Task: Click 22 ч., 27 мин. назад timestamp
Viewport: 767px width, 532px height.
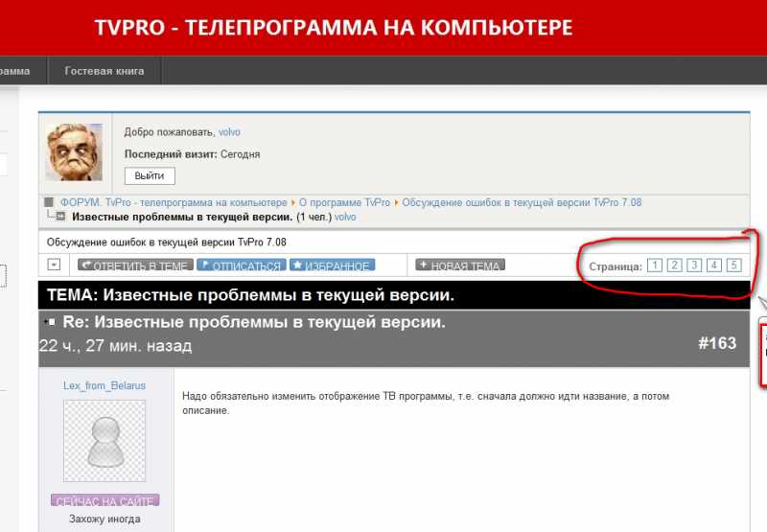Action: 115,346
